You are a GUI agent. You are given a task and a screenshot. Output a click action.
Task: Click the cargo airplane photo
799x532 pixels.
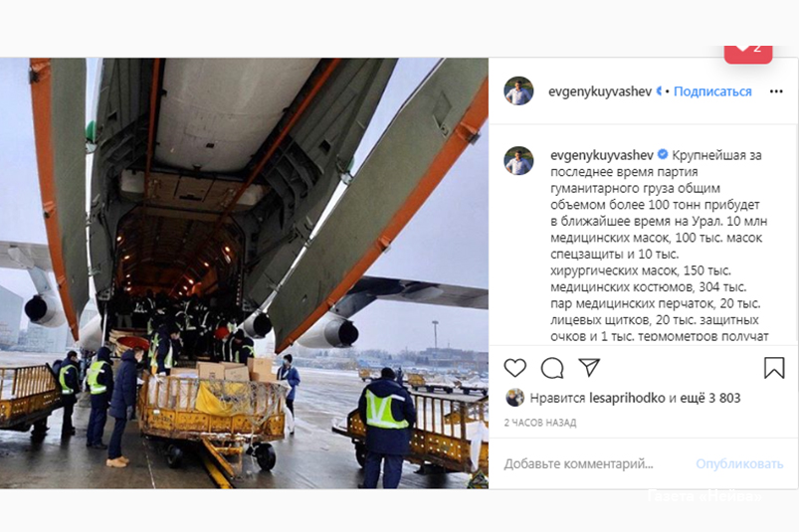(x=244, y=273)
